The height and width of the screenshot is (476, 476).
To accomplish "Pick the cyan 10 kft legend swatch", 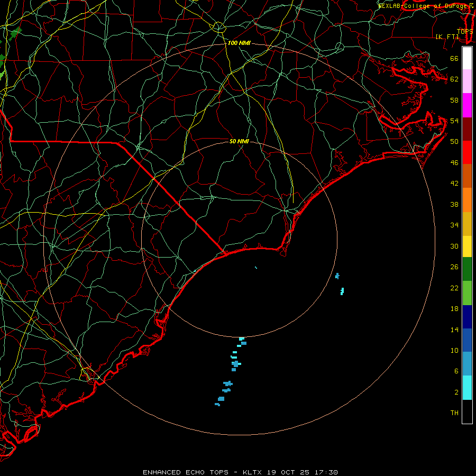I will (467, 388).
